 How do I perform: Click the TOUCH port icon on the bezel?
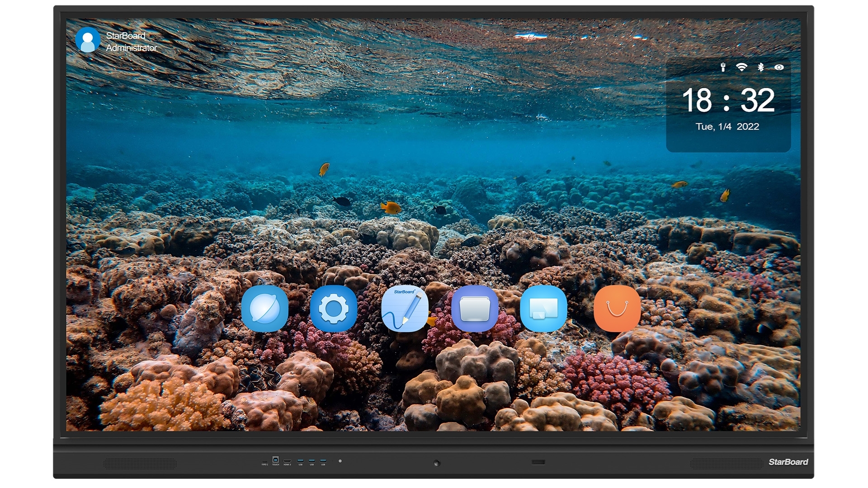275,460
